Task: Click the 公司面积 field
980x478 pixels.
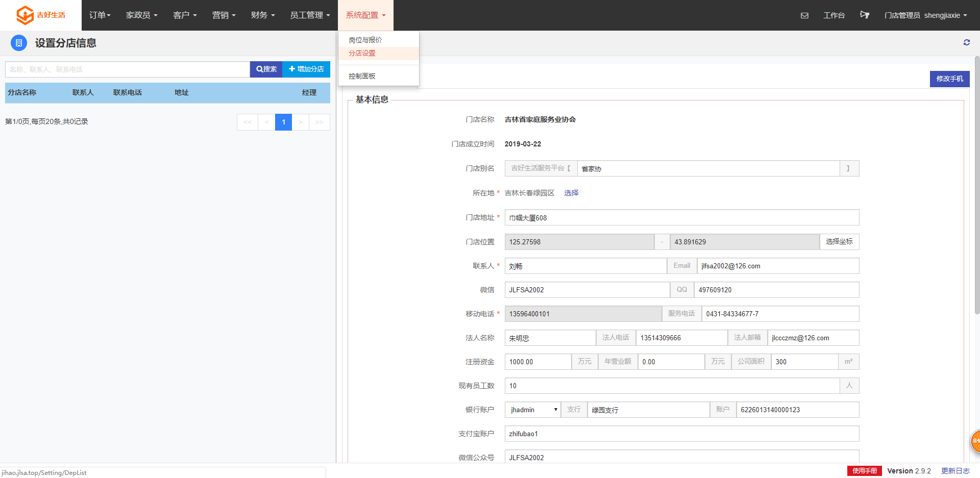Action: (x=805, y=362)
